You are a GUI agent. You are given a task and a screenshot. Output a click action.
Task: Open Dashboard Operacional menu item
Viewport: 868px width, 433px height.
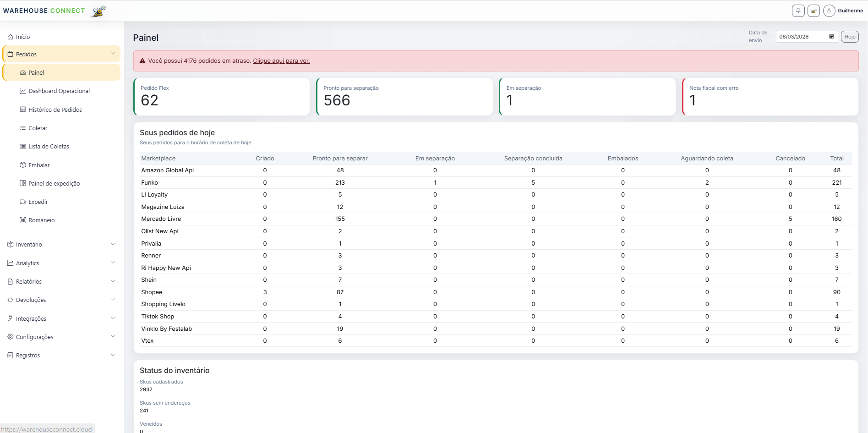tap(59, 91)
